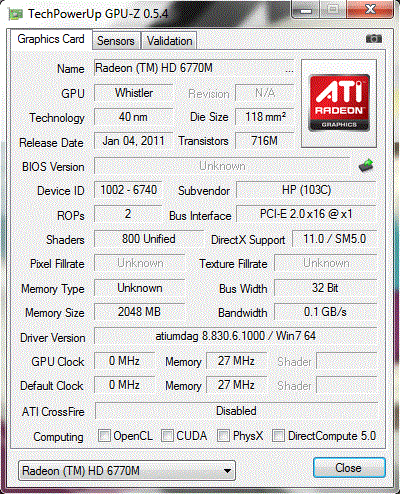Close the GPU-Z window with the X button

[x=370, y=9]
